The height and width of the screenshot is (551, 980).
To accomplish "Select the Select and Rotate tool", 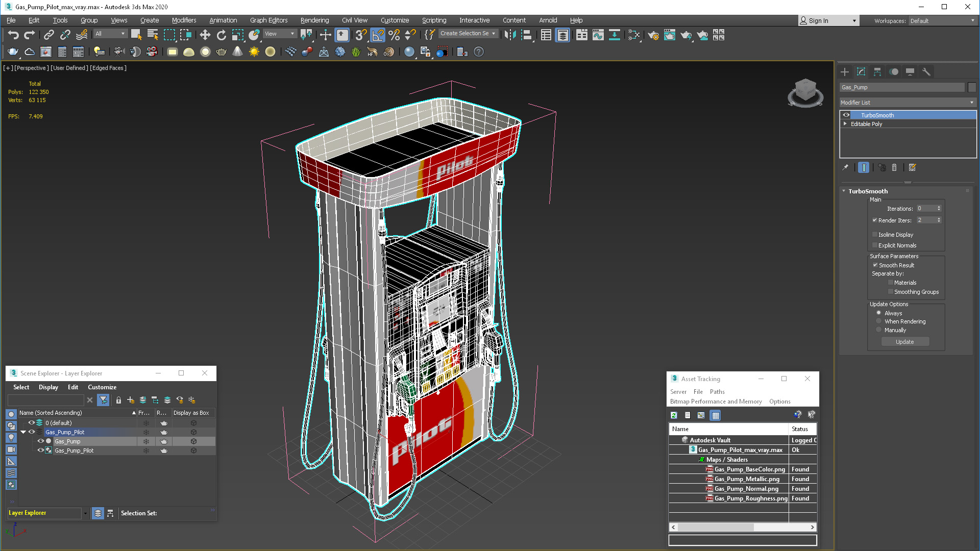I will (x=221, y=35).
